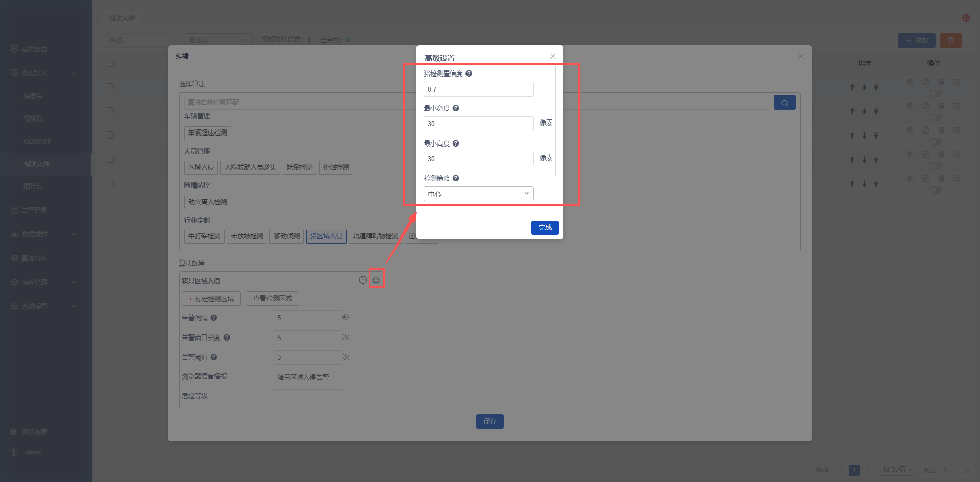Screen dimensions: 980x482
Task: Delete the last video file row
Action: click(x=941, y=178)
